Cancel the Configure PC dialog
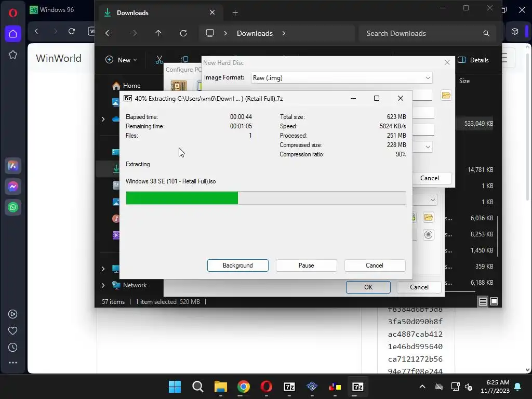Viewport: 532px width, 399px height. tap(419, 287)
